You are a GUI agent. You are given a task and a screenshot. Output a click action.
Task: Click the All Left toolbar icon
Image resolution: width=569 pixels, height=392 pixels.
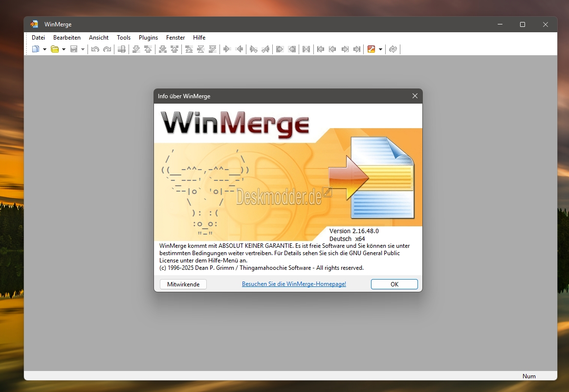pyautogui.click(x=292, y=49)
